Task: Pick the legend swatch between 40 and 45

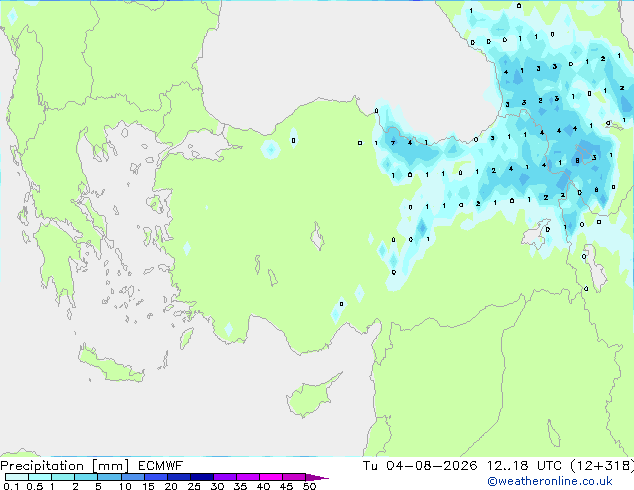Action: (271, 477)
